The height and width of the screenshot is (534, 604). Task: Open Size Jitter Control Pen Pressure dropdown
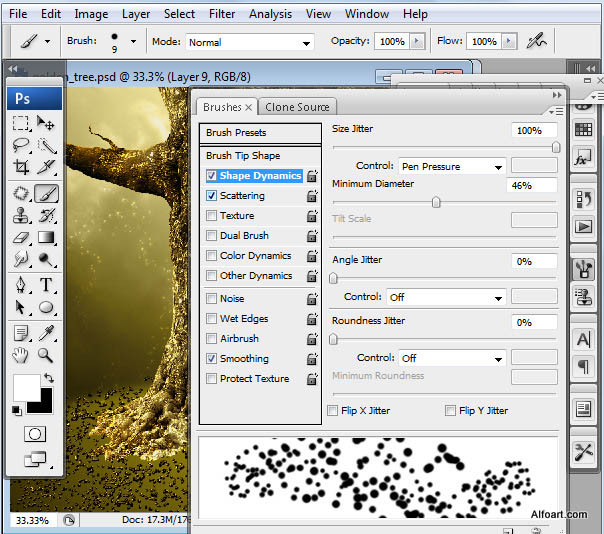(x=452, y=166)
